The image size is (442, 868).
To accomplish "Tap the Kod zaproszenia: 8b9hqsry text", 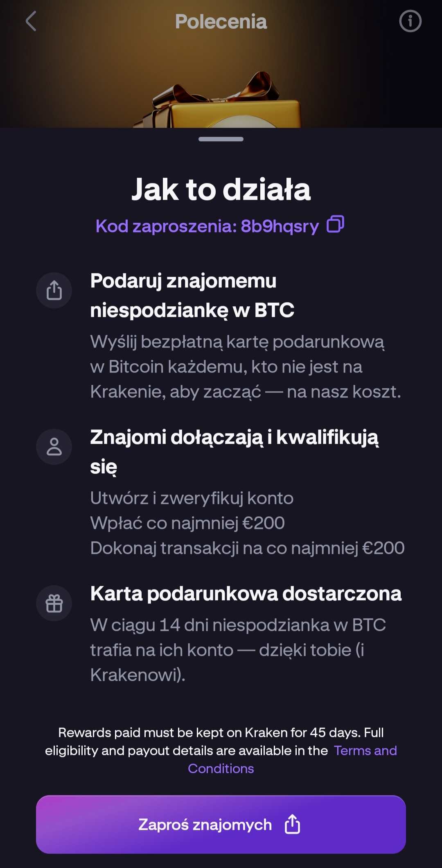I will [x=207, y=226].
